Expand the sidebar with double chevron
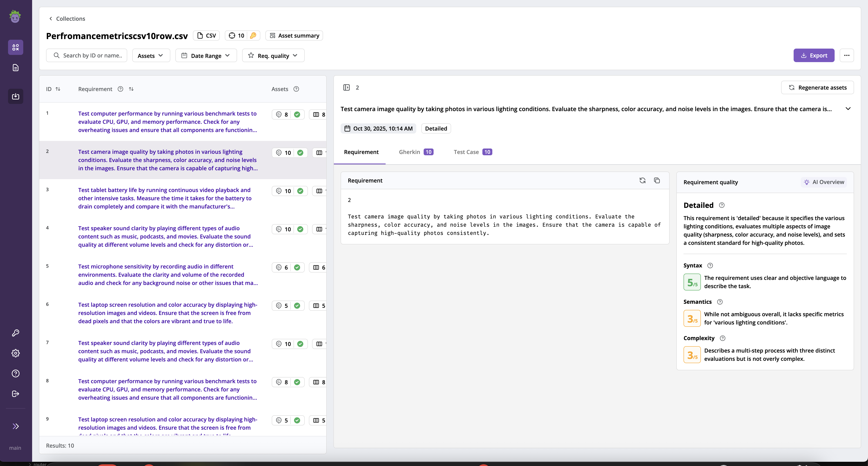The image size is (868, 466). (x=15, y=426)
